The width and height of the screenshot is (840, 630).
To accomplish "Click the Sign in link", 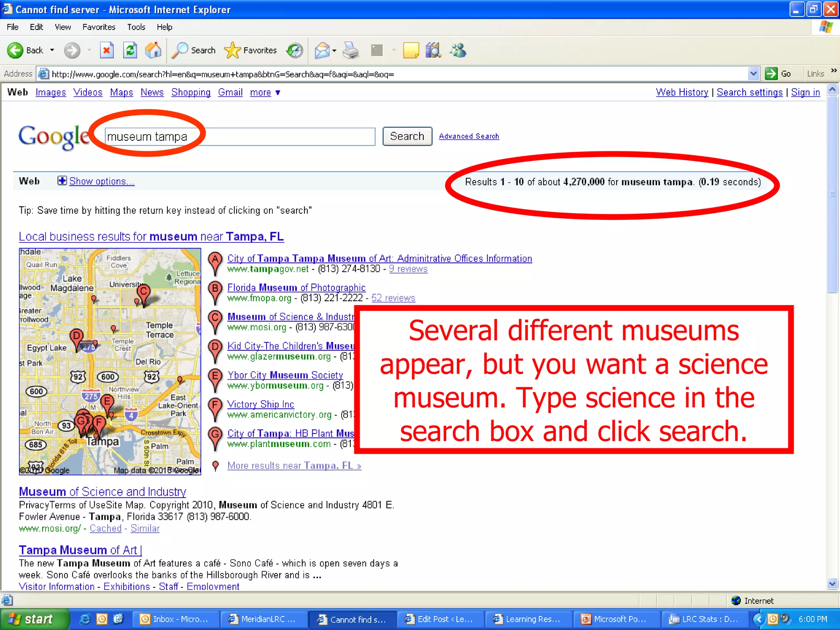I will click(805, 93).
